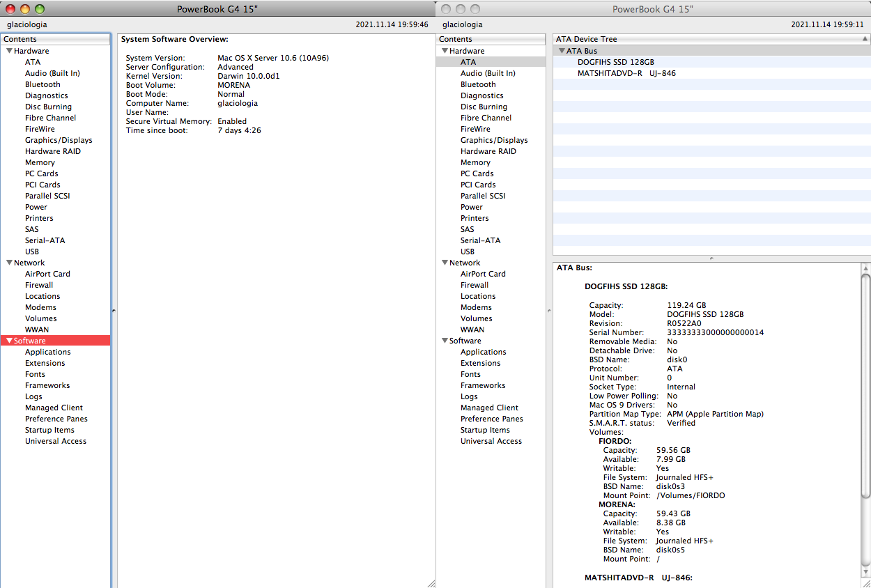The width and height of the screenshot is (871, 588).
Task: Select Extensions in left window sidebar
Action: [45, 363]
